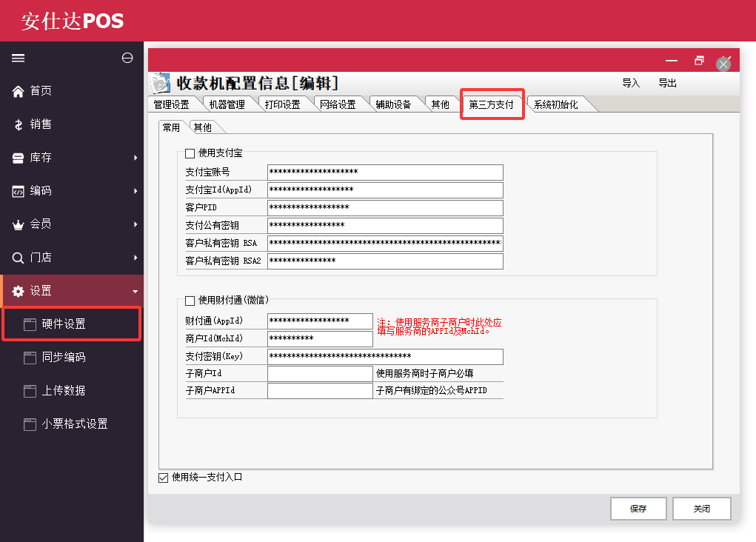
Task: Click the 支付密钥(Key) input field
Action: [385, 357]
